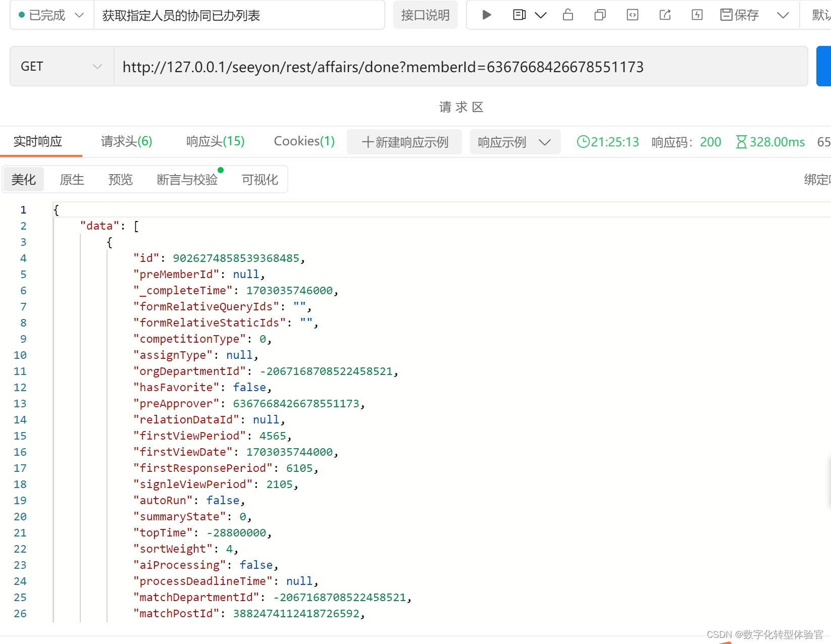Select the 美化 view tab
Image resolution: width=831 pixels, height=644 pixels.
pos(24,179)
